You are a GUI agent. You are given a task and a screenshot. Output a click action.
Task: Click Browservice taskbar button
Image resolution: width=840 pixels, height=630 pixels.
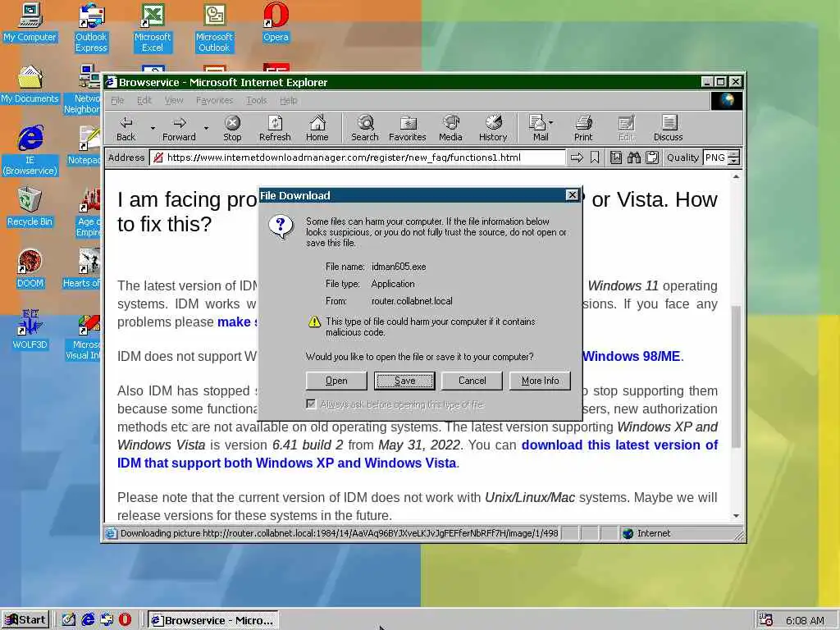coord(213,620)
